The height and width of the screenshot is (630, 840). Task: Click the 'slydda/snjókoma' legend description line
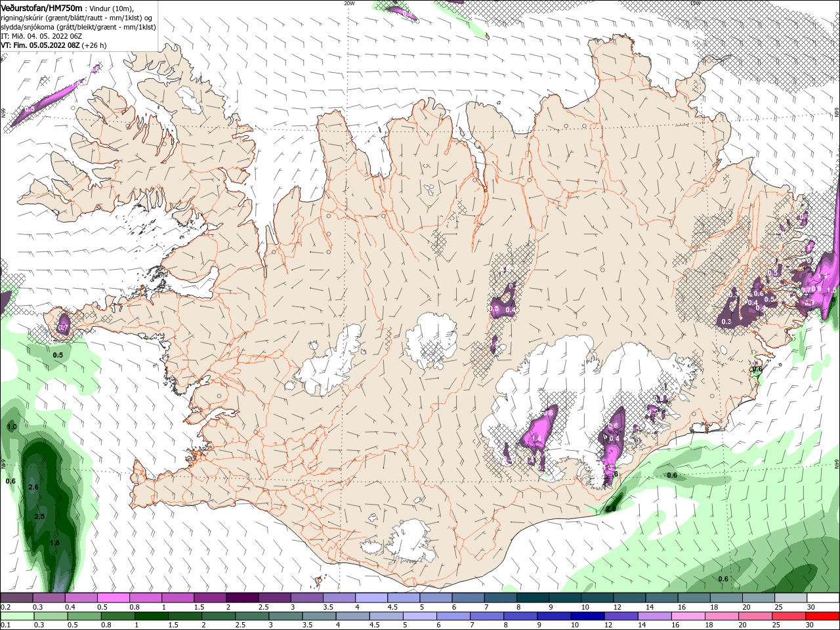77,27
